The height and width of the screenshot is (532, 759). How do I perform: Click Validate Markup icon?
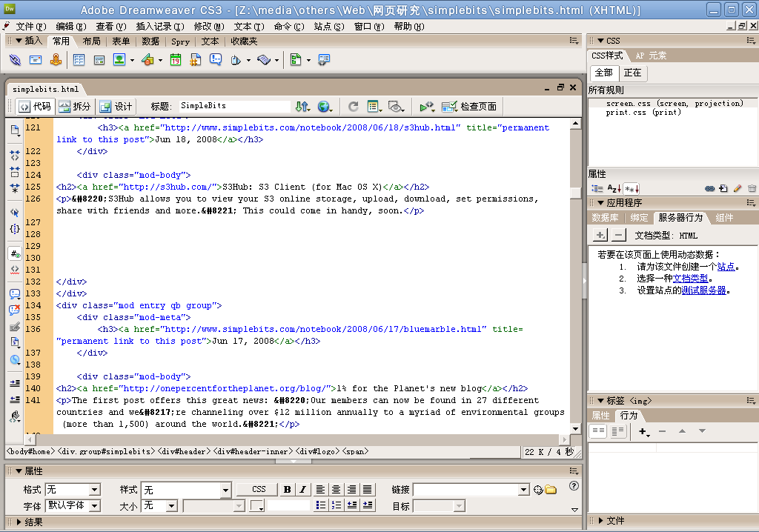[426, 107]
